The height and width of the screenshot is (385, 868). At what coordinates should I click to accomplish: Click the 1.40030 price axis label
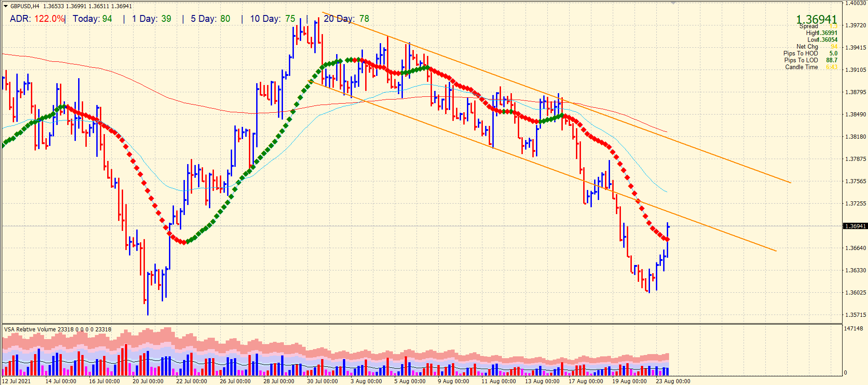[855, 3]
